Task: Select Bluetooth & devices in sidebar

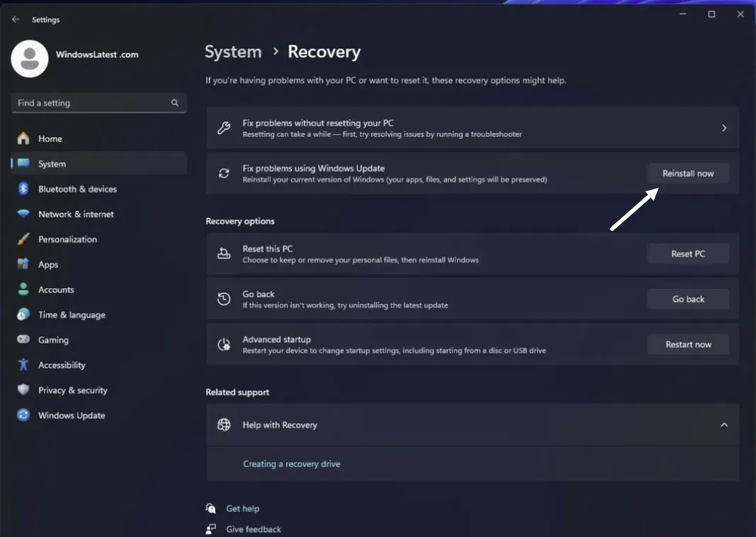Action: tap(98, 189)
